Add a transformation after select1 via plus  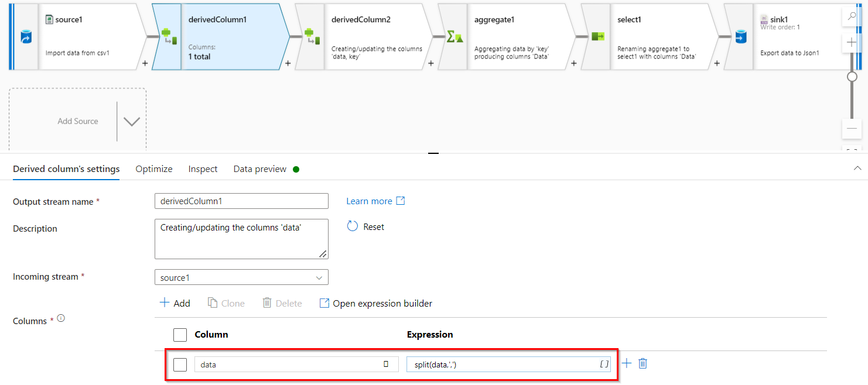(716, 63)
